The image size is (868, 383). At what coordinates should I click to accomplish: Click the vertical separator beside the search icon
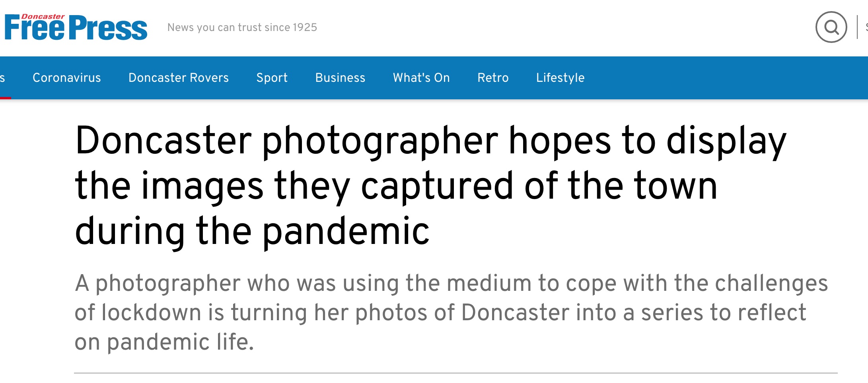[857, 27]
